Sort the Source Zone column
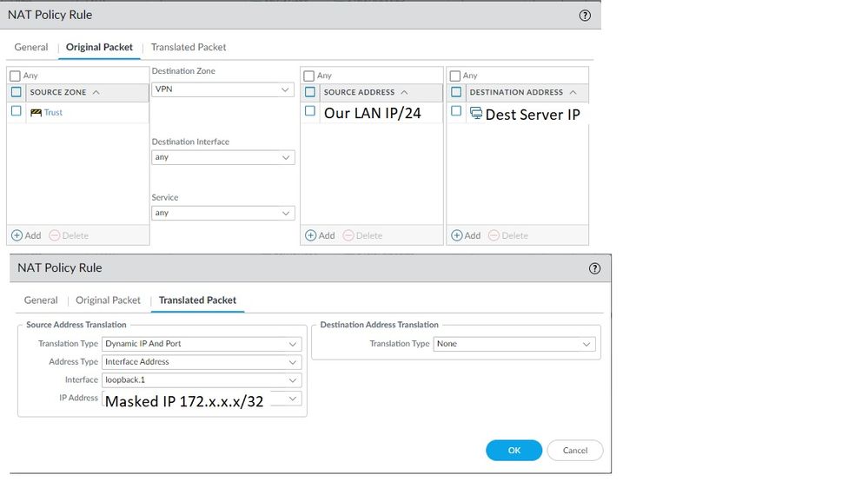Viewport: 868px width, 488px height. click(96, 92)
